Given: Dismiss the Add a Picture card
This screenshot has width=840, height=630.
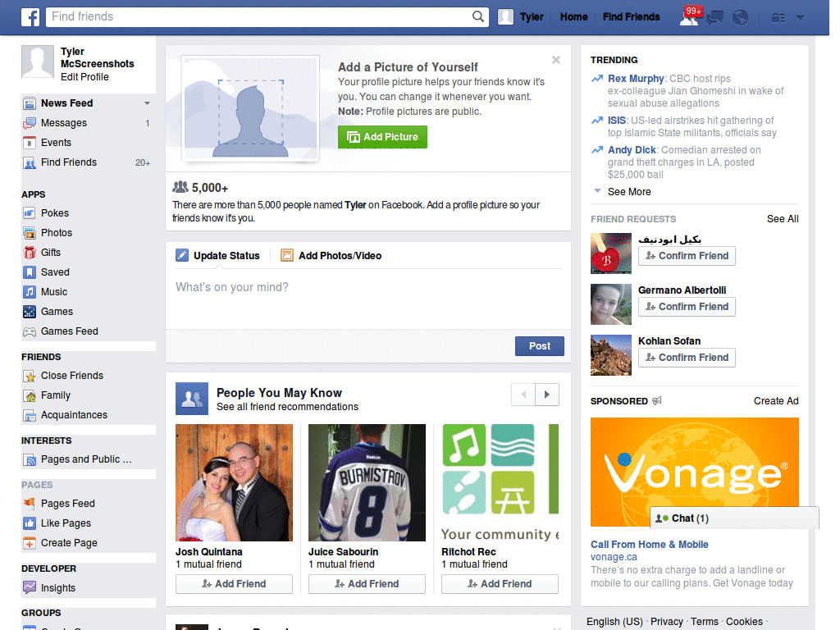Looking at the screenshot, I should coord(556,60).
